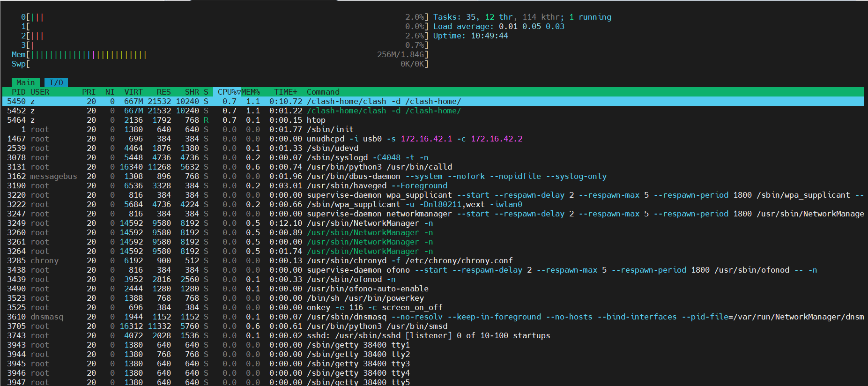
Task: Select the getty tty1 process row
Action: coord(433,345)
